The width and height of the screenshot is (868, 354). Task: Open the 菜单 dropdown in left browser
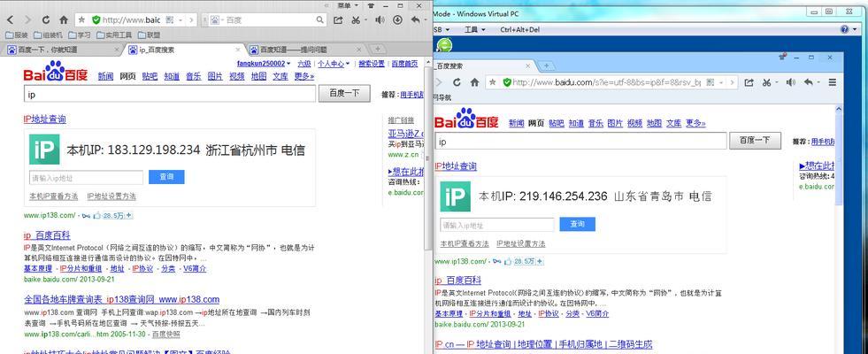(x=348, y=5)
